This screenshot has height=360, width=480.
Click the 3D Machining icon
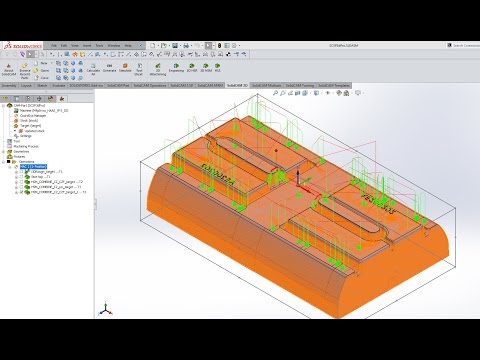tap(158, 70)
